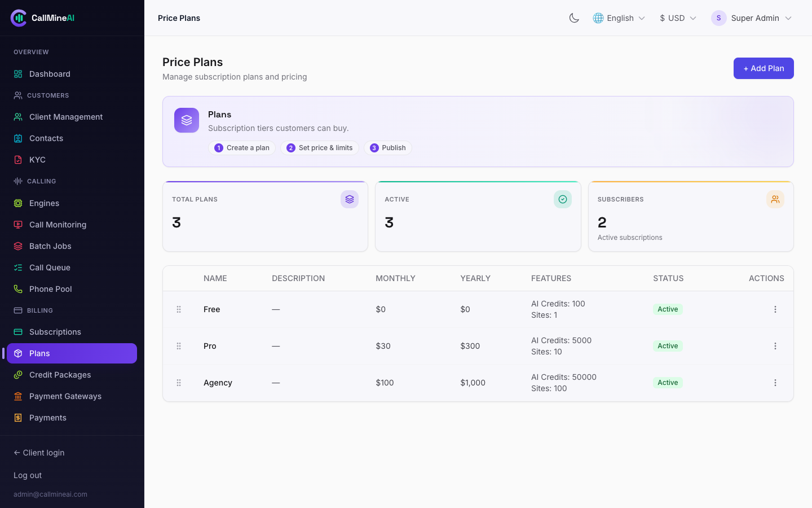Click admin@callmineai.com email text

50,494
